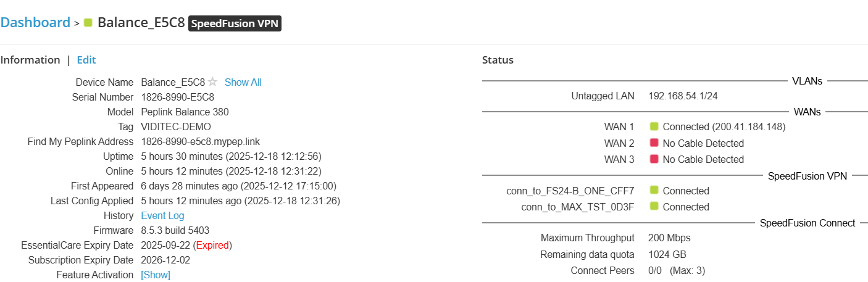
Task: Open the Edit information link
Action: (x=86, y=60)
